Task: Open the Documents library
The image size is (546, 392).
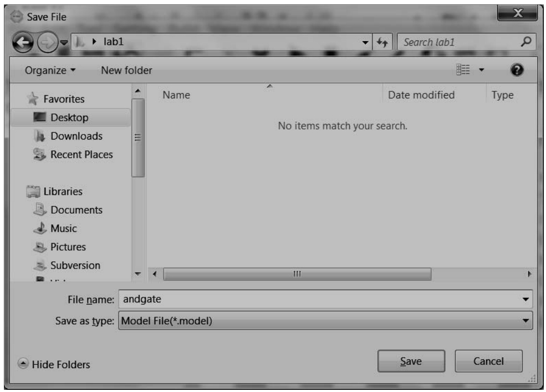Action: point(76,210)
